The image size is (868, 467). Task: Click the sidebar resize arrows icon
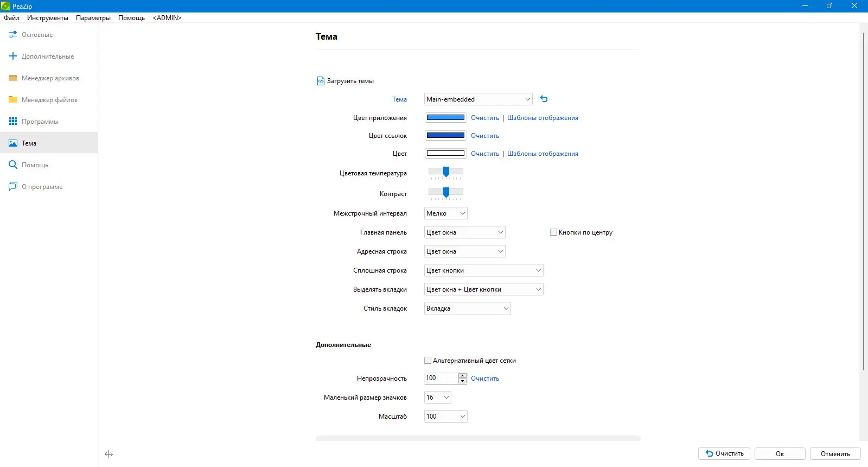coord(108,454)
